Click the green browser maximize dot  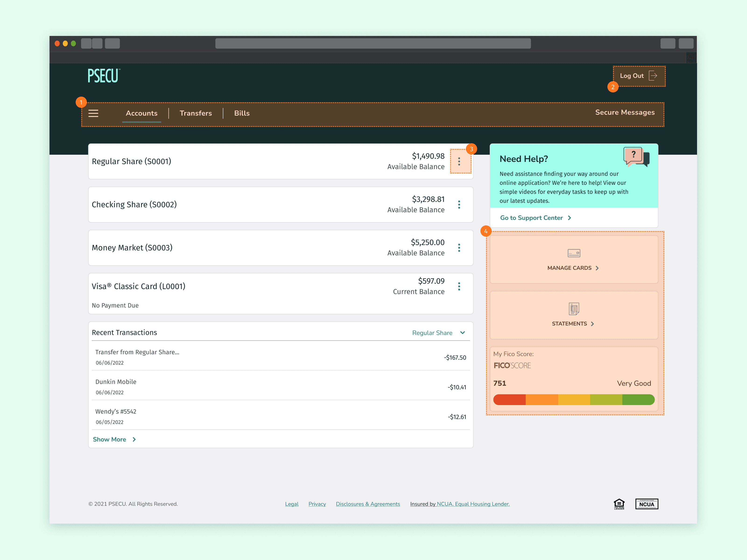click(x=73, y=44)
